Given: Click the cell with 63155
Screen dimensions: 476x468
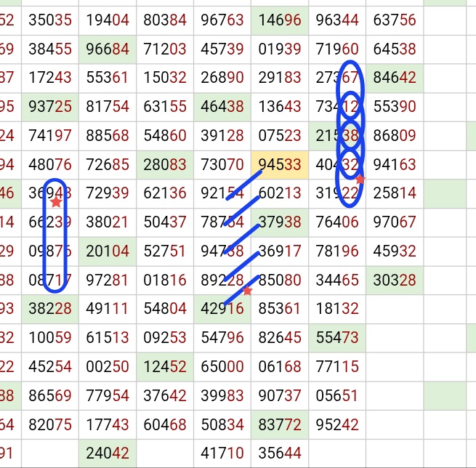Looking at the screenshot, I should tap(165, 107).
